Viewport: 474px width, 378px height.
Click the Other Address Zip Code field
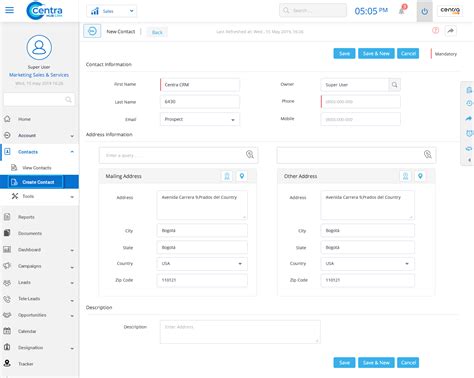point(368,280)
